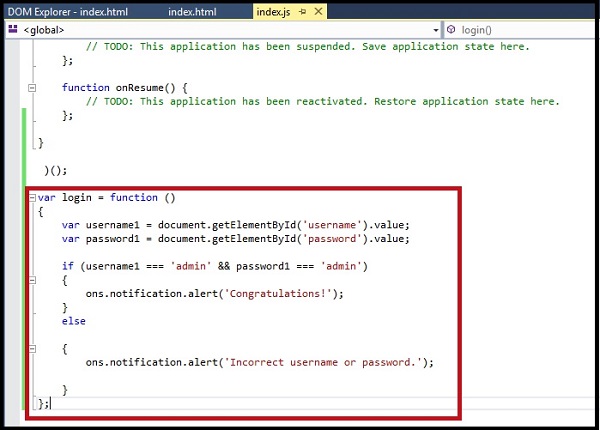Image resolution: width=600 pixels, height=430 pixels.
Task: Click the 'var username1' declaration line
Action: coord(235,225)
